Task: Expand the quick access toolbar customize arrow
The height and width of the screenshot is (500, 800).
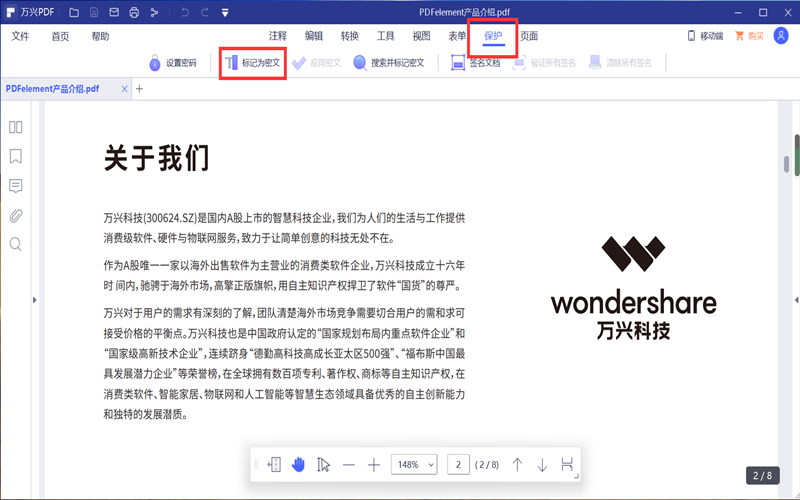Action: [225, 12]
